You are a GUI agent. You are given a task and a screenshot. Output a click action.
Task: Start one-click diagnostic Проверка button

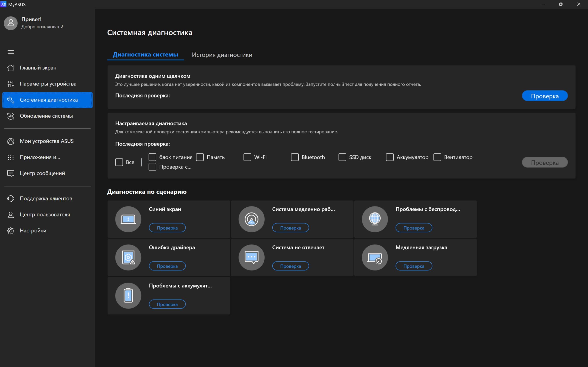click(545, 96)
